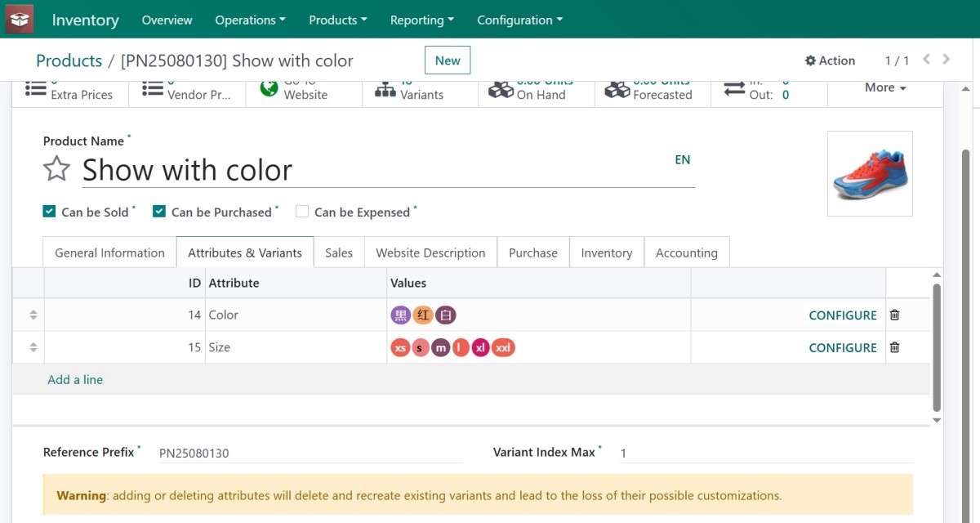The height and width of the screenshot is (523, 980).
Task: Open the Accounting tab
Action: [686, 253]
